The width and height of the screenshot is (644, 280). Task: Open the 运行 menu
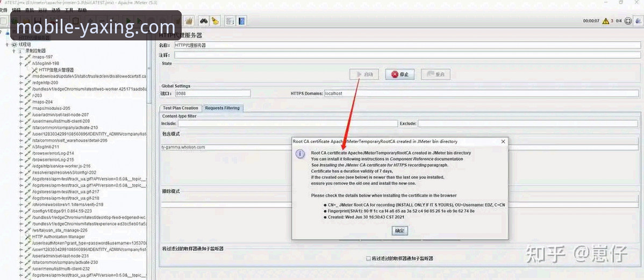[x=42, y=10]
